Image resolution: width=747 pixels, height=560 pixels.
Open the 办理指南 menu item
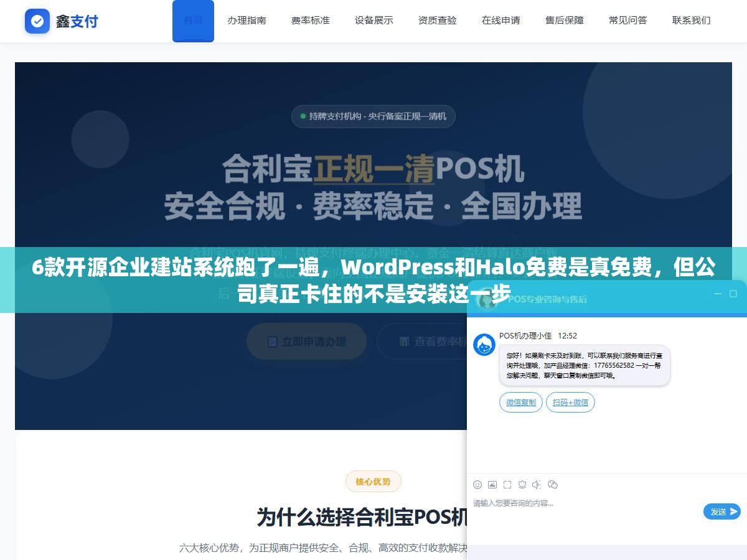[247, 21]
